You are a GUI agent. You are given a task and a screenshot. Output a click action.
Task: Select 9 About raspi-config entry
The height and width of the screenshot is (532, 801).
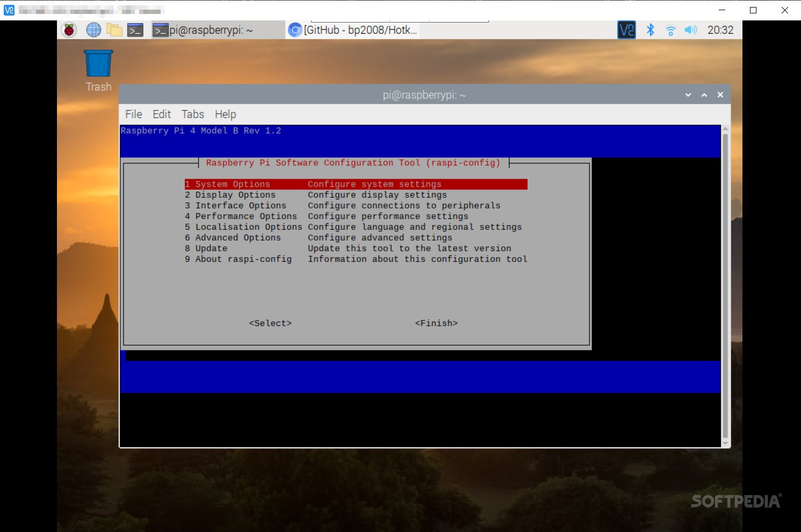(x=356, y=259)
